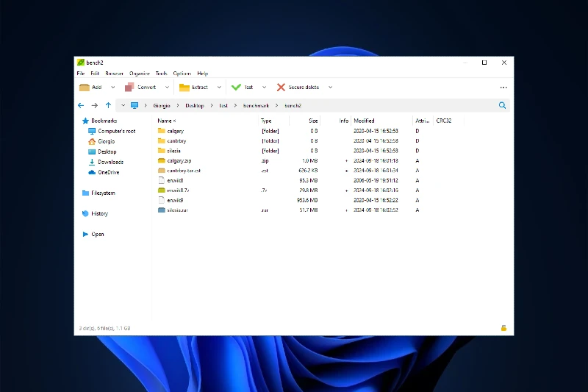Image resolution: width=588 pixels, height=392 pixels.
Task: Expand the Convert dropdown arrow
Action: tap(167, 88)
